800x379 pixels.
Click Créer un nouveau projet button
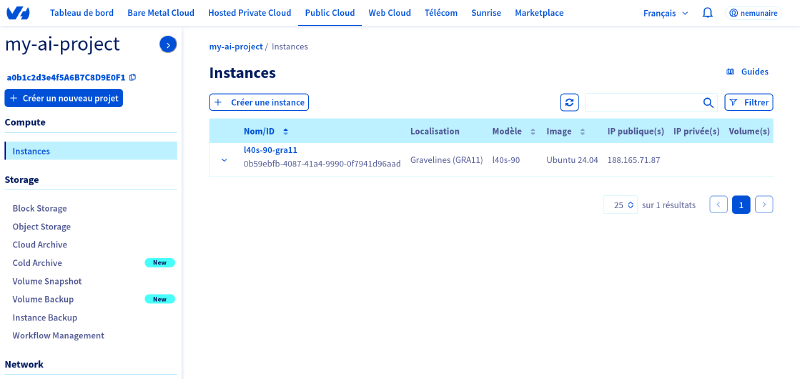(64, 98)
